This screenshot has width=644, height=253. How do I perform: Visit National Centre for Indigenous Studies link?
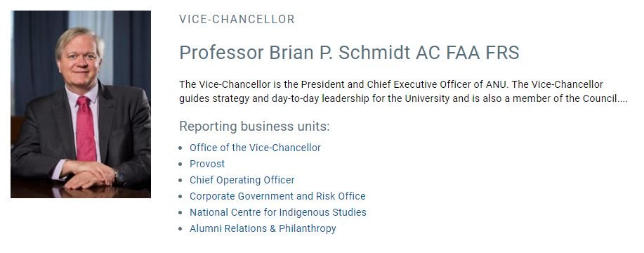point(277,212)
